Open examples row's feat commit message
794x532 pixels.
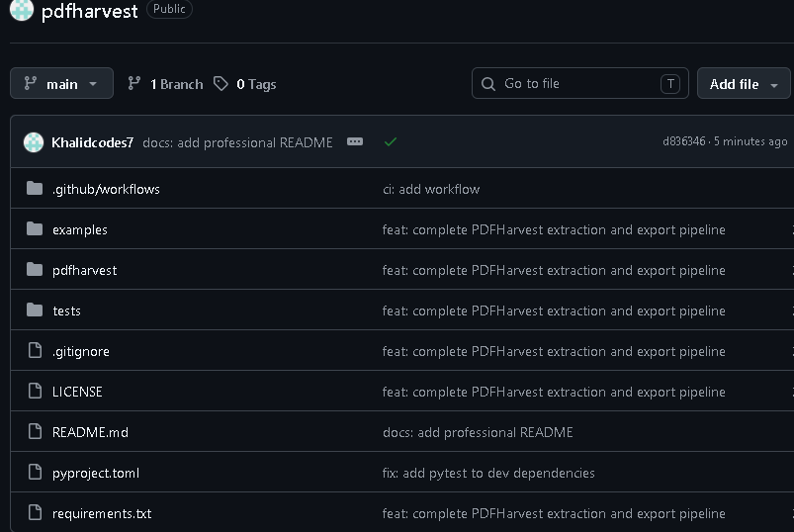point(554,229)
